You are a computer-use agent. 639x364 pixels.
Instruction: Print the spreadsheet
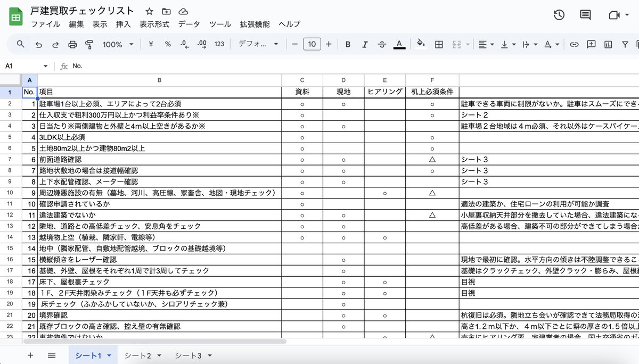coord(72,44)
